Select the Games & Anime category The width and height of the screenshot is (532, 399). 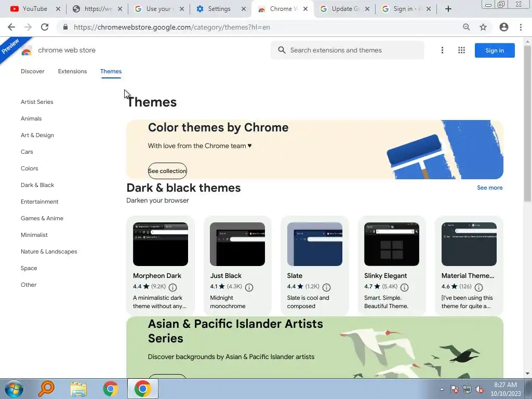click(x=42, y=218)
